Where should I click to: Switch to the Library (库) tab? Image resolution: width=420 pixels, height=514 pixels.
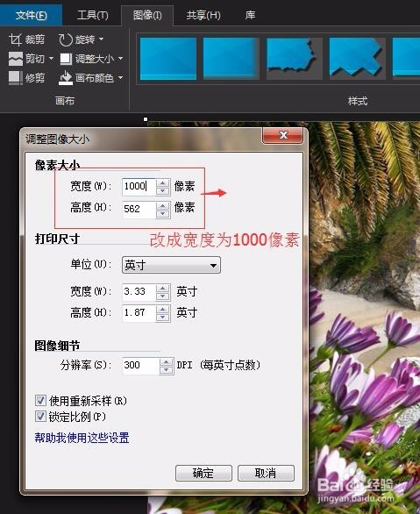(x=250, y=15)
